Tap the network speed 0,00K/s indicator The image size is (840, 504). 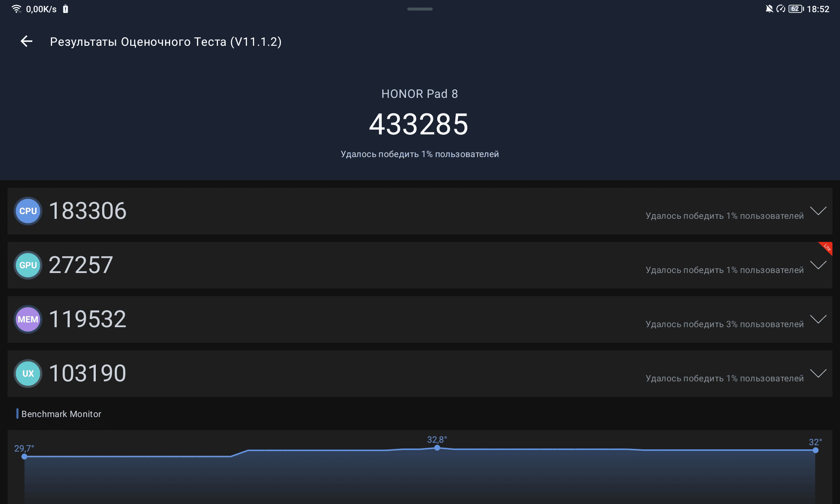click(41, 9)
